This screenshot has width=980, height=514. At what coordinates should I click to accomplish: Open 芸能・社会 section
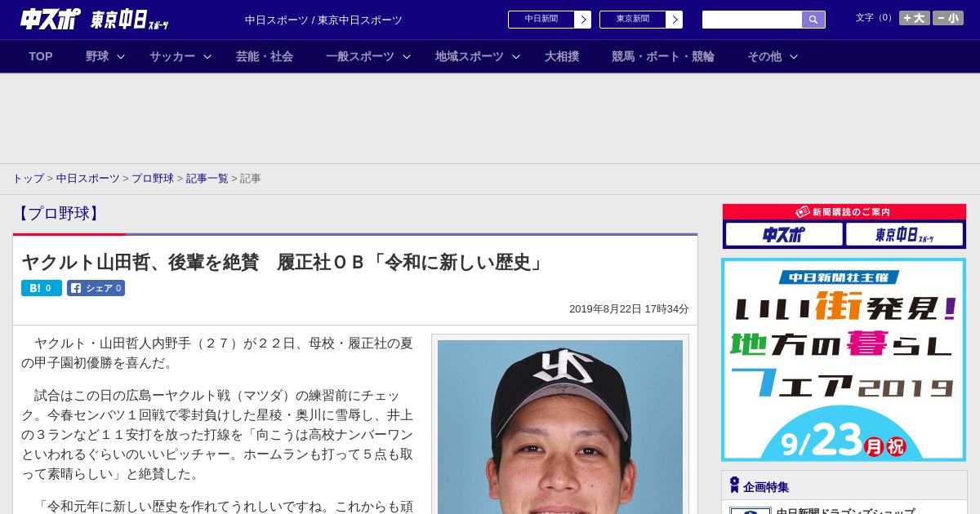265,56
